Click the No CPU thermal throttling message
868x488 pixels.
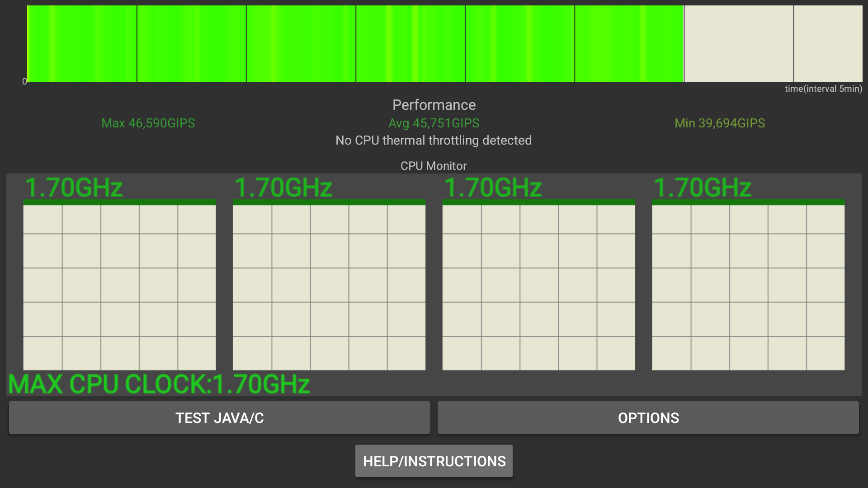pyautogui.click(x=433, y=140)
